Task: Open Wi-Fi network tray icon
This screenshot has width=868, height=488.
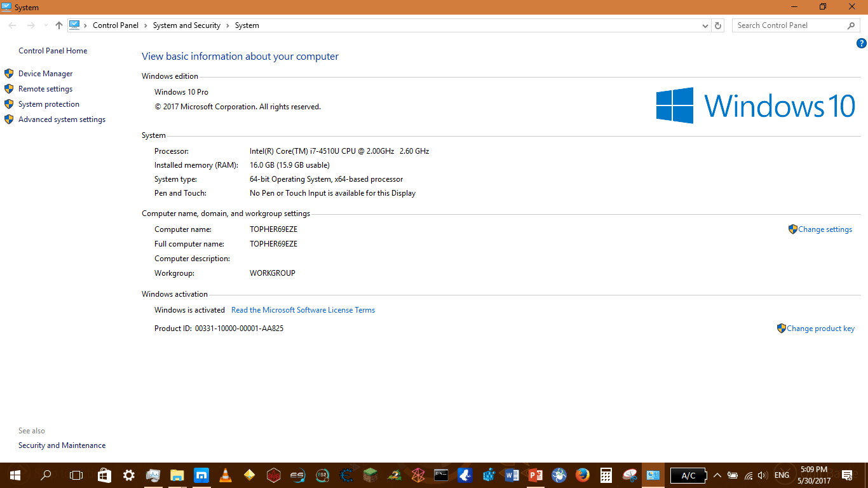Action: coord(749,475)
